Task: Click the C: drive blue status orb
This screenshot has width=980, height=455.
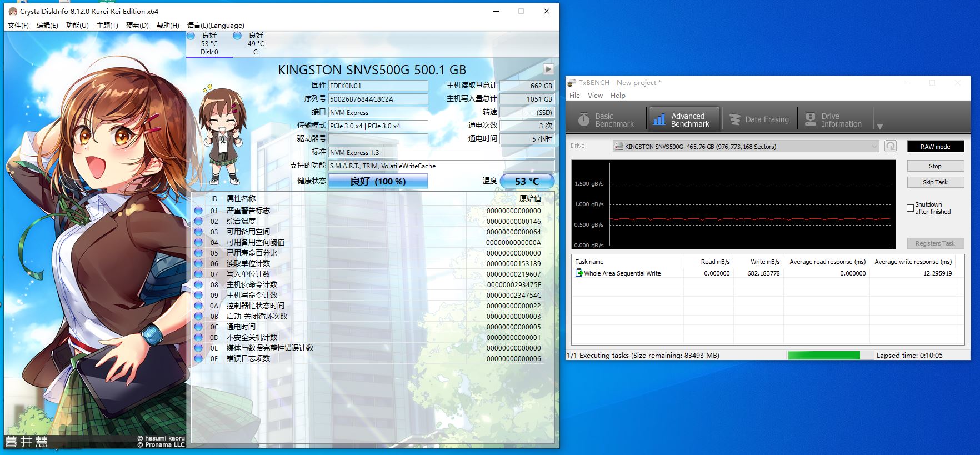Action: tap(237, 36)
